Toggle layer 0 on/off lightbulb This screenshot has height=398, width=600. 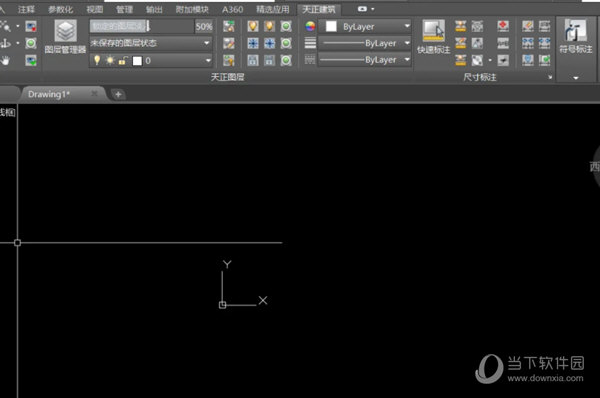coord(97,60)
